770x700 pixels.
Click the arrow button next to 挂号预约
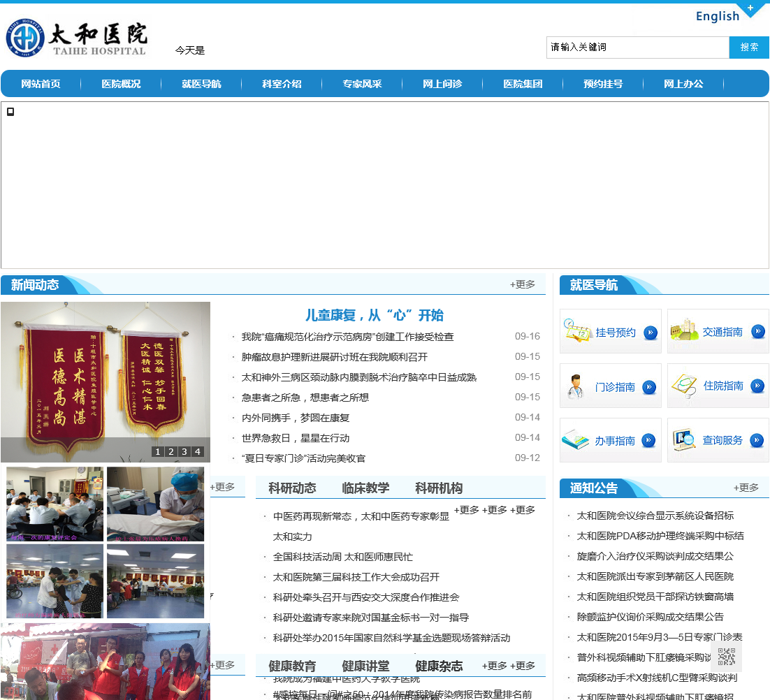(x=651, y=333)
